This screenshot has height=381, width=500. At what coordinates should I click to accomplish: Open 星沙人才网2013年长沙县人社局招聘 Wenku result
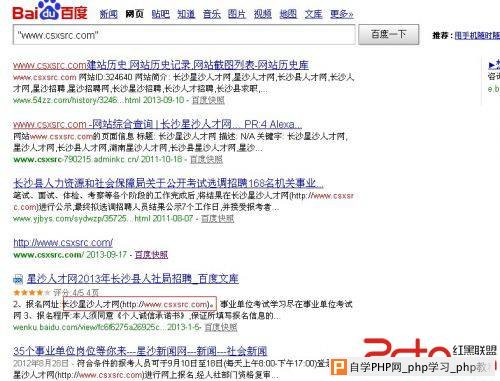coord(133,279)
